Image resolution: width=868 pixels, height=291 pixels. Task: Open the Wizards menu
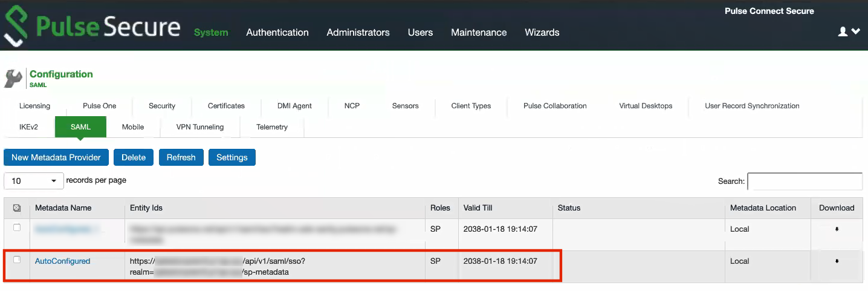pos(542,33)
